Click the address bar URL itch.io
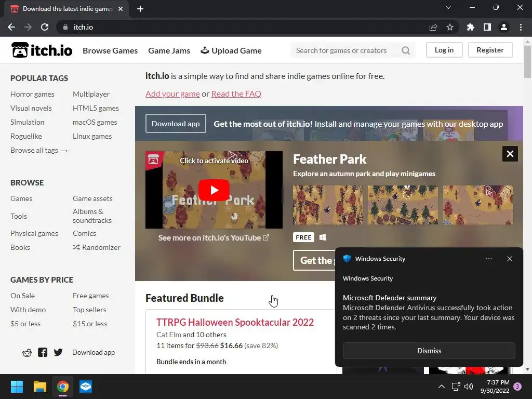The image size is (532, 399). click(x=84, y=27)
